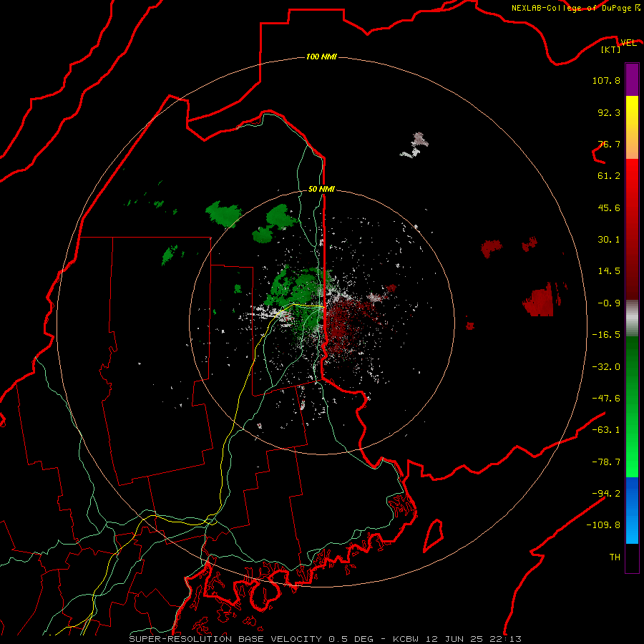Click the VEL label above color scale
Screen dimensions: 644x644
(x=628, y=42)
